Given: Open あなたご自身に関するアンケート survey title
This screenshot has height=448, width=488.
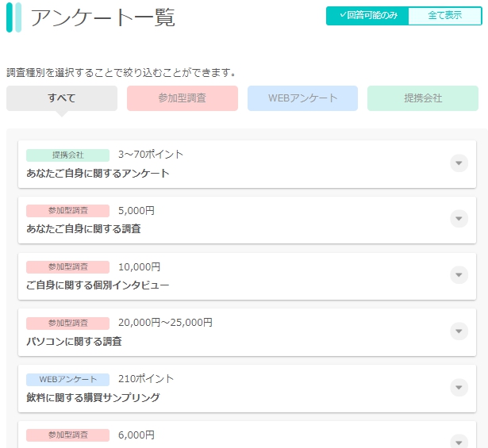Looking at the screenshot, I should click(98, 173).
